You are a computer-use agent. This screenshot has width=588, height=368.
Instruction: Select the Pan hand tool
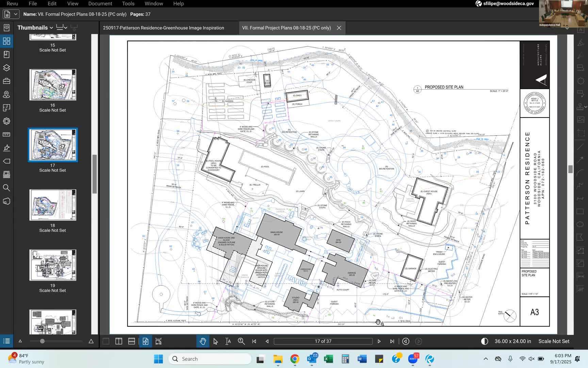pos(203,341)
